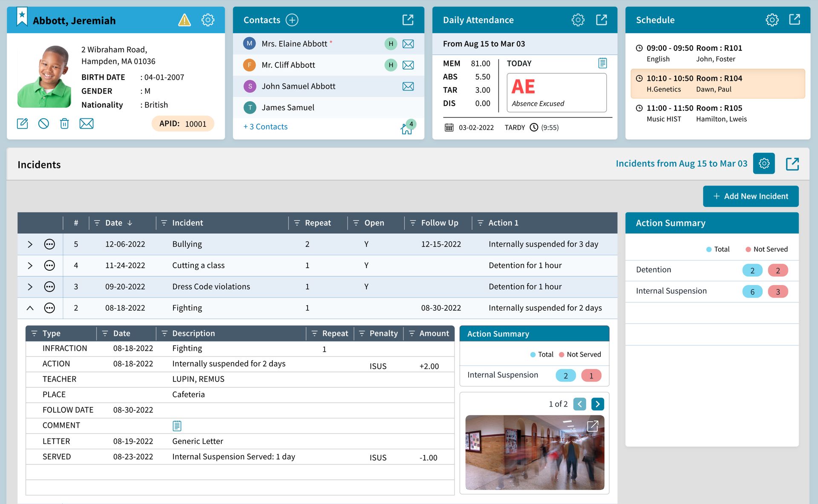
Task: Open the Date column filter
Action: [96, 223]
